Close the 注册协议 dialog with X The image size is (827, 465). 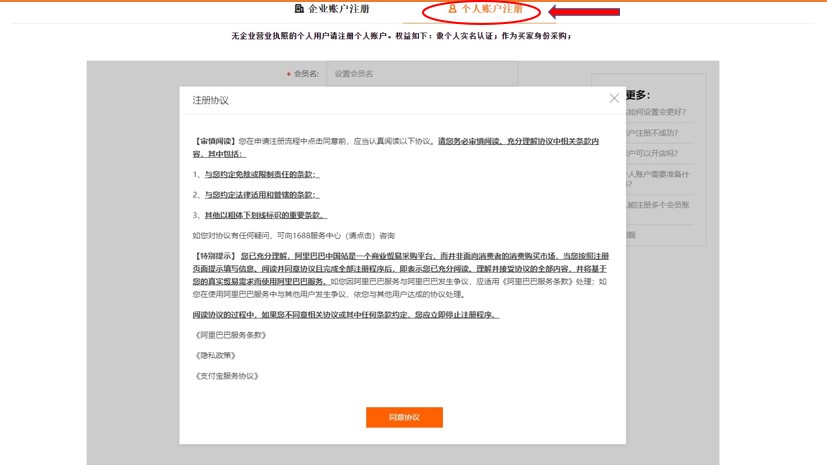click(x=614, y=98)
